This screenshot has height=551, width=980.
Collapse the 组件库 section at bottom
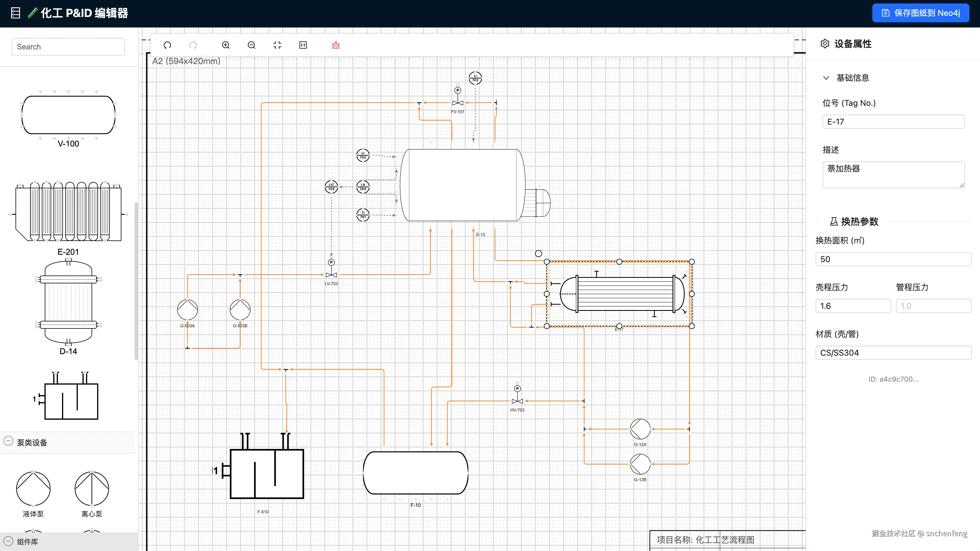pyautogui.click(x=8, y=541)
